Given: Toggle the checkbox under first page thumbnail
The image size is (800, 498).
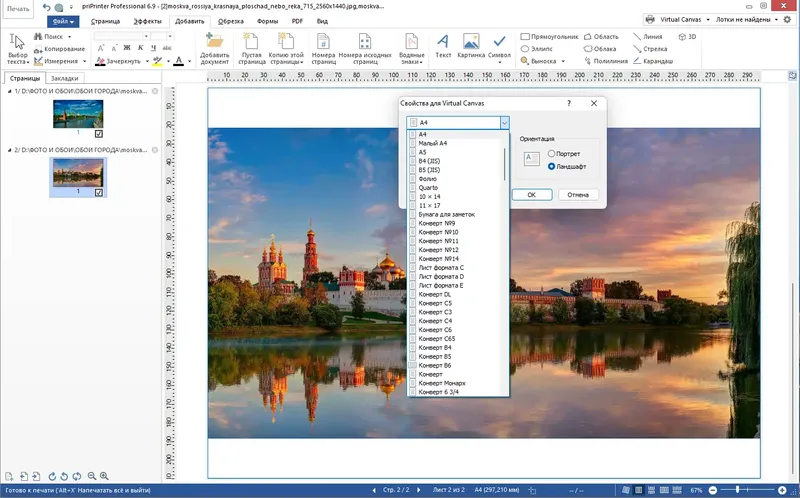Looking at the screenshot, I should [98, 134].
